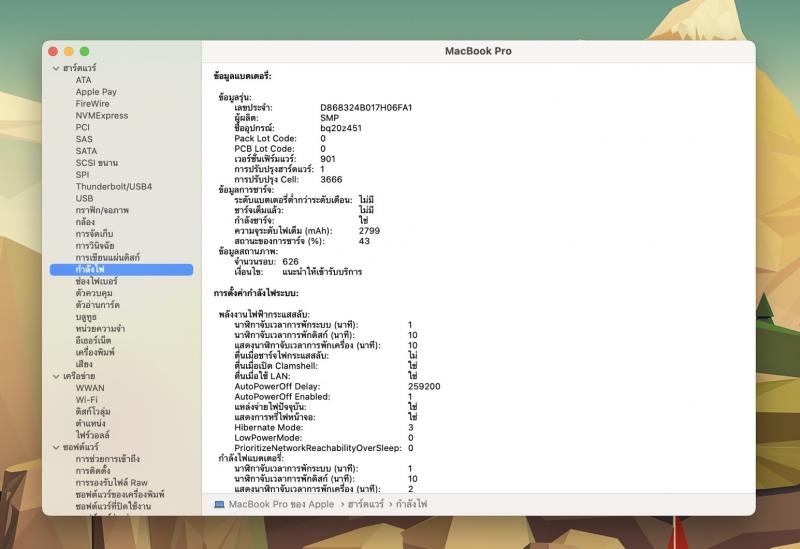Open SCSI ขนาน entry

click(96, 163)
